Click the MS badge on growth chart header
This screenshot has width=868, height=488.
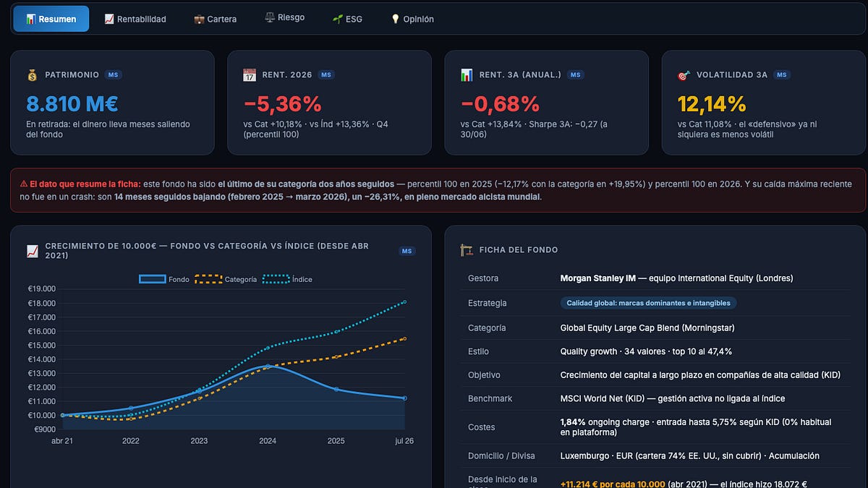(407, 251)
